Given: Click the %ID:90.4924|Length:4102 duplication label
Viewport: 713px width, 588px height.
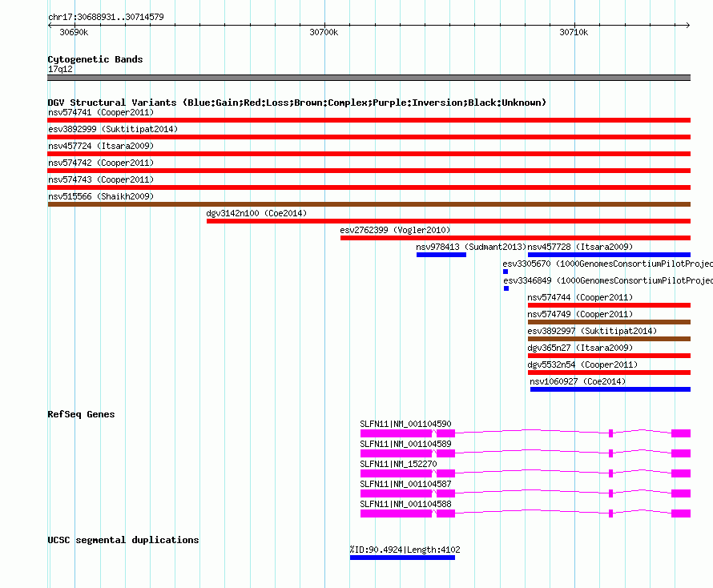Looking at the screenshot, I should coord(405,550).
